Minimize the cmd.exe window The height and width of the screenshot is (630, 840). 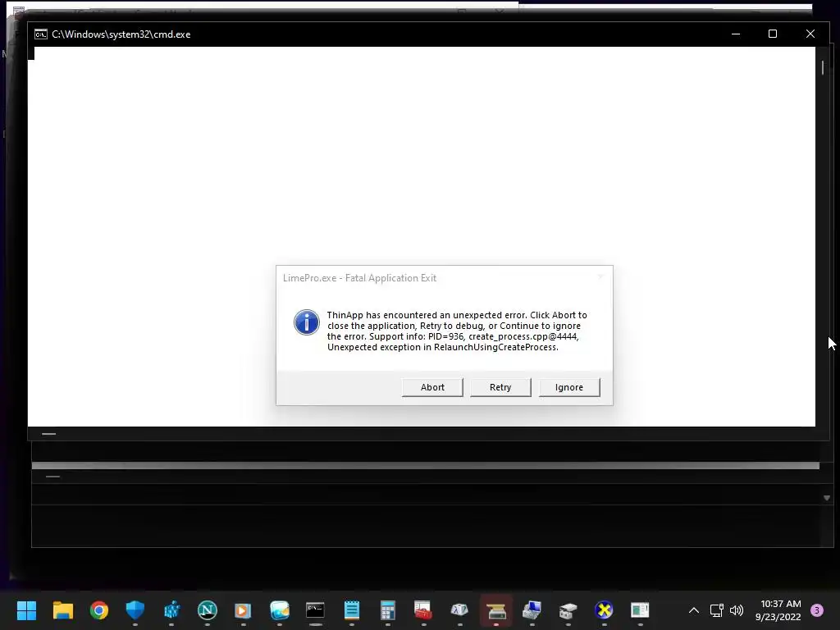coord(736,34)
